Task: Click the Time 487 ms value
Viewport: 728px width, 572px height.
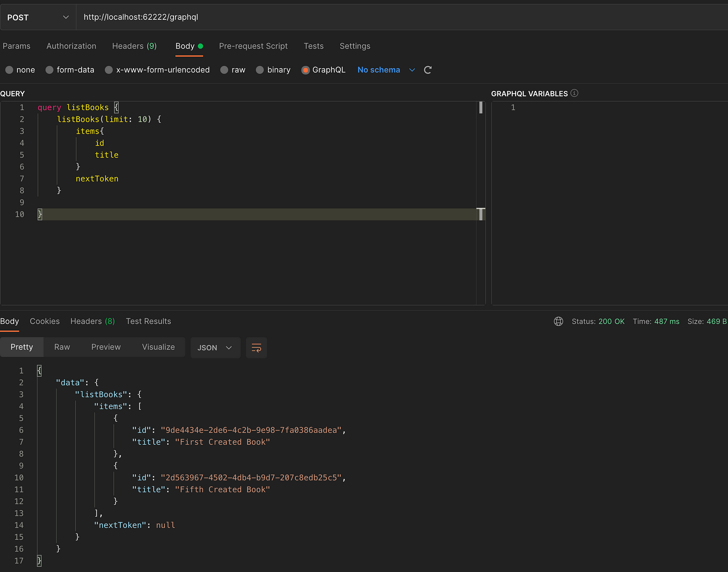Action: pyautogui.click(x=667, y=321)
